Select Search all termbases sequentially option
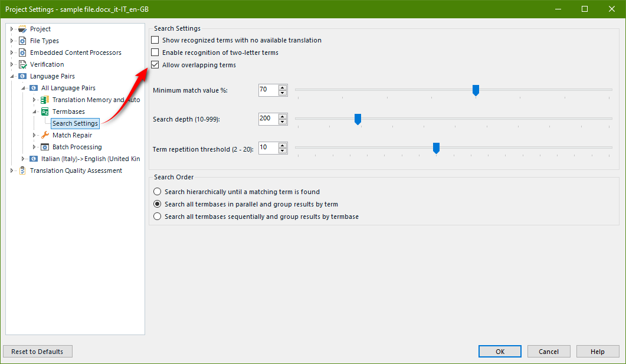Screen dimensions: 626x364 point(158,217)
